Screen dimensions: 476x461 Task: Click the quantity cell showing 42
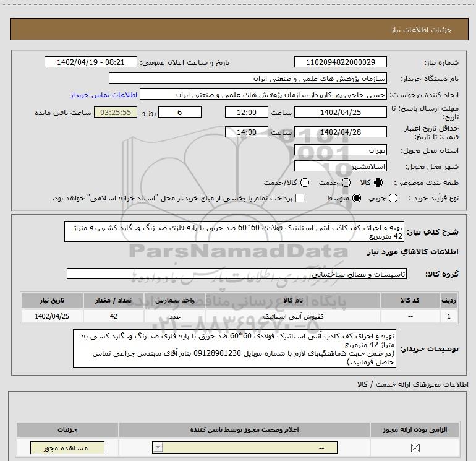[114, 316]
